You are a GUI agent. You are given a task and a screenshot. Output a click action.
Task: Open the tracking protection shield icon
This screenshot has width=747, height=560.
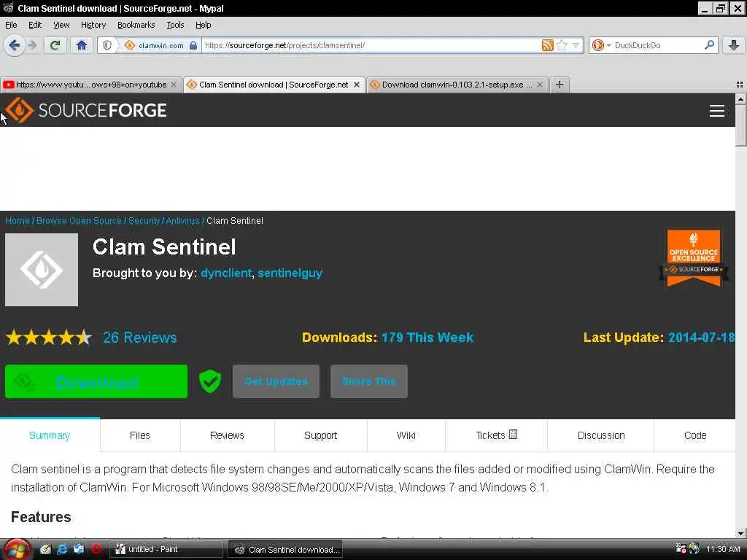pyautogui.click(x=107, y=45)
